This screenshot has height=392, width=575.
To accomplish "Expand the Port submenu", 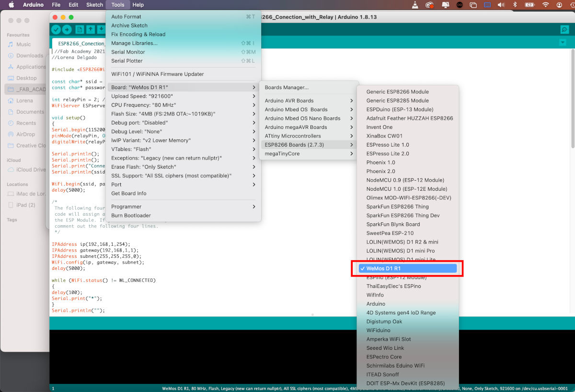I will (183, 184).
